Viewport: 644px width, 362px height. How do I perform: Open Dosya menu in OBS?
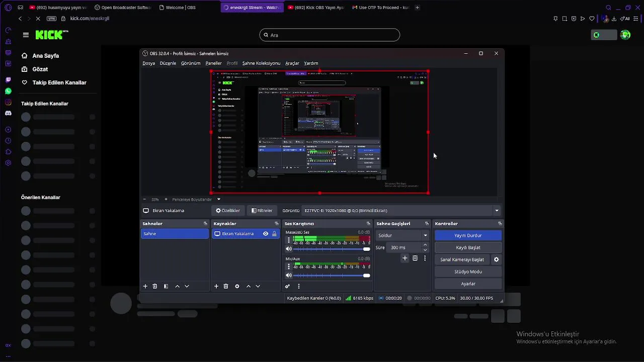(x=148, y=63)
